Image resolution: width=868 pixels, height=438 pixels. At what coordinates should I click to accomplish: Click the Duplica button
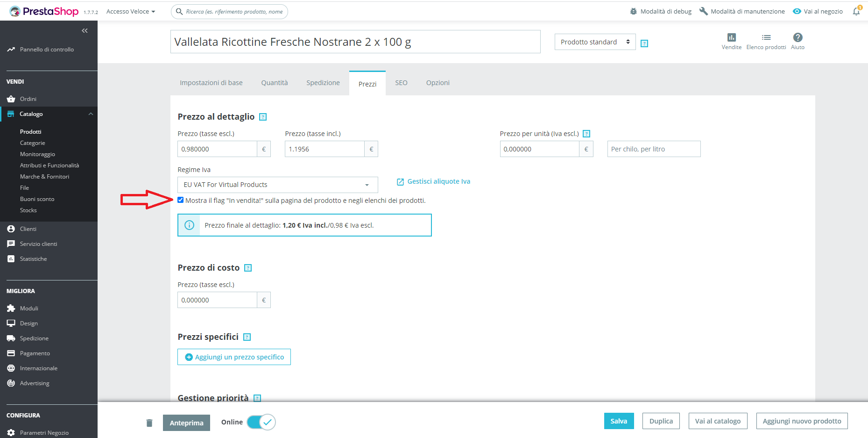(x=661, y=421)
